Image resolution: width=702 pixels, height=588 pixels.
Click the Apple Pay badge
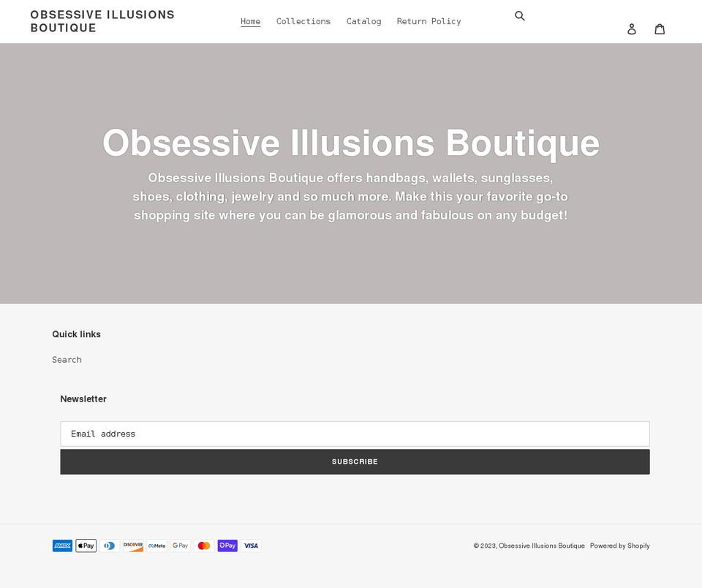click(x=86, y=546)
